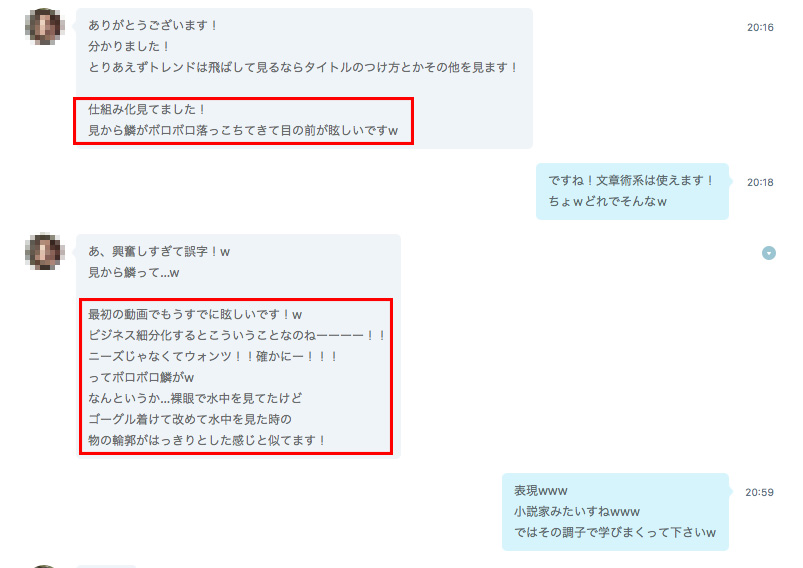Click the line ゴーグル着けて改めて水中を見た時の
The image size is (803, 568).
point(190,419)
